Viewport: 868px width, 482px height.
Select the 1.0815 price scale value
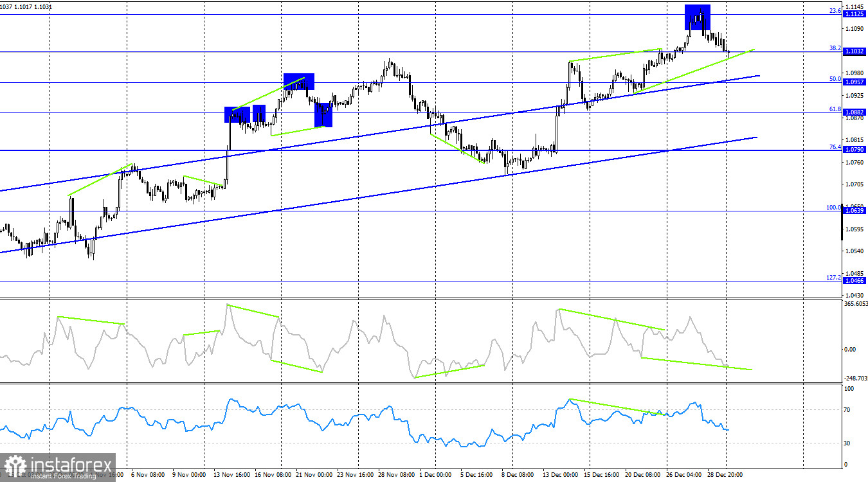[x=855, y=140]
